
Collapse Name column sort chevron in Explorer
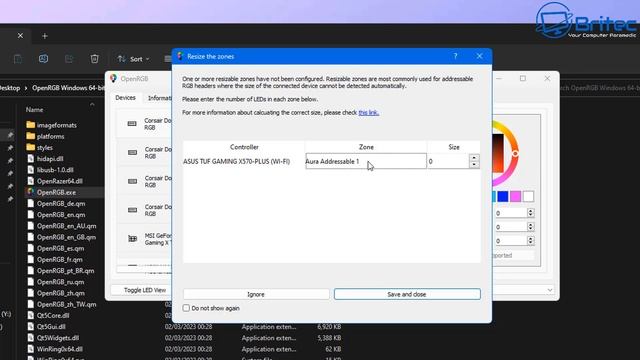click(92, 105)
